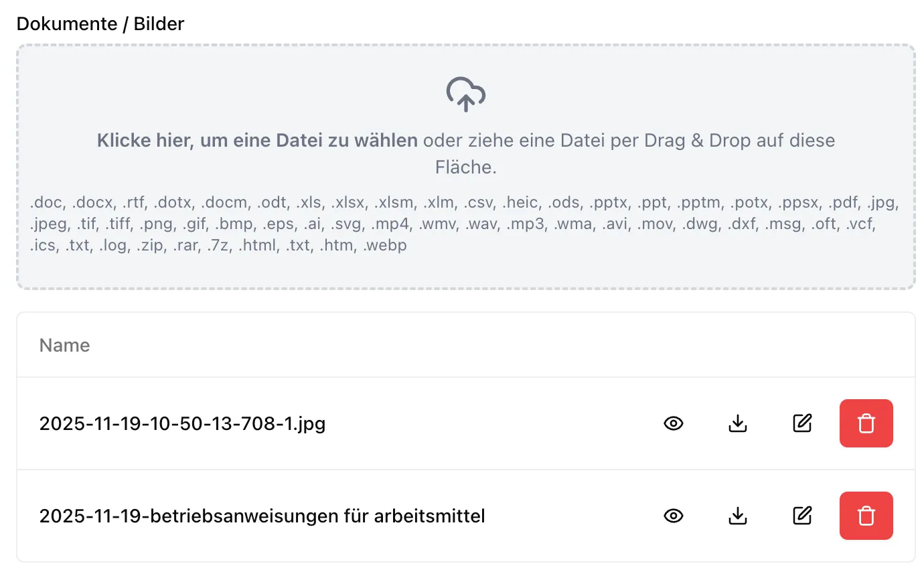
Task: Sort files using the Name column header
Action: coord(64,345)
